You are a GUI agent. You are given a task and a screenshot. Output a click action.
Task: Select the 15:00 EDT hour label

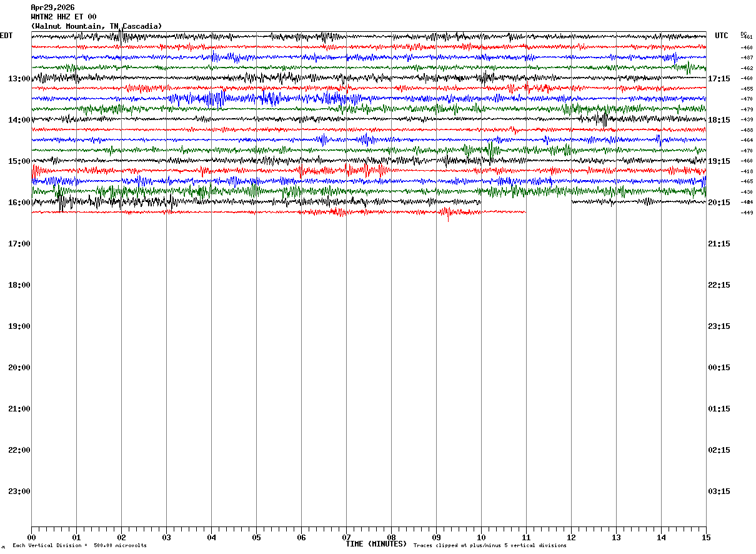(19, 161)
